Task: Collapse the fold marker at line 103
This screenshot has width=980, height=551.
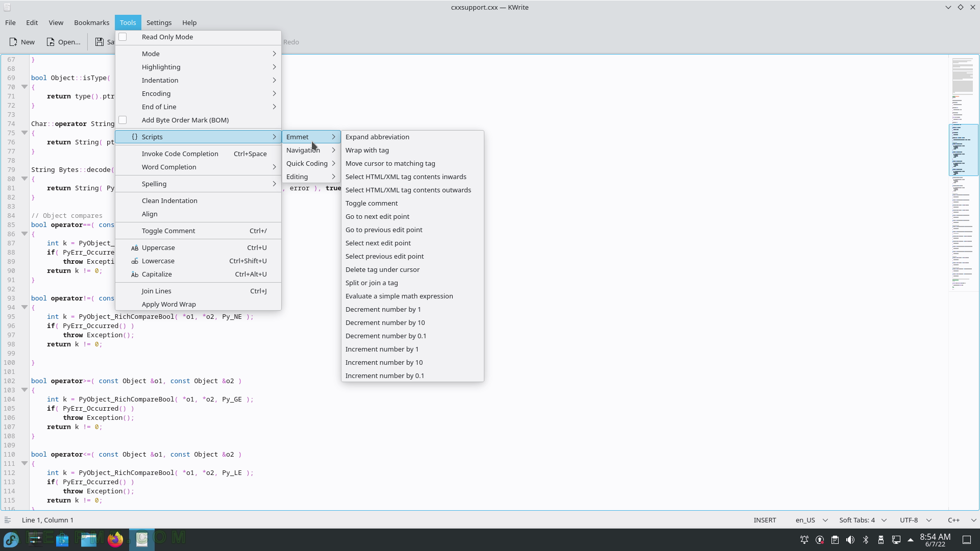Action: click(24, 390)
